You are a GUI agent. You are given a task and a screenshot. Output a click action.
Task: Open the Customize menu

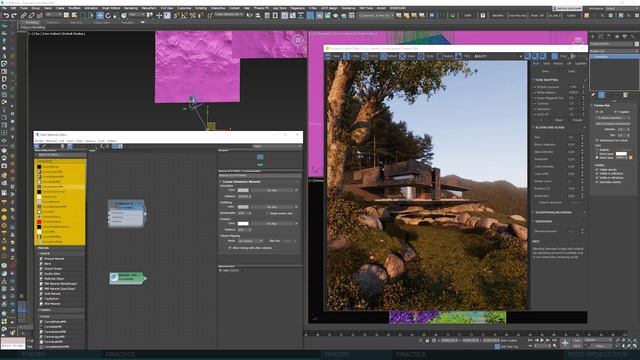pos(184,8)
